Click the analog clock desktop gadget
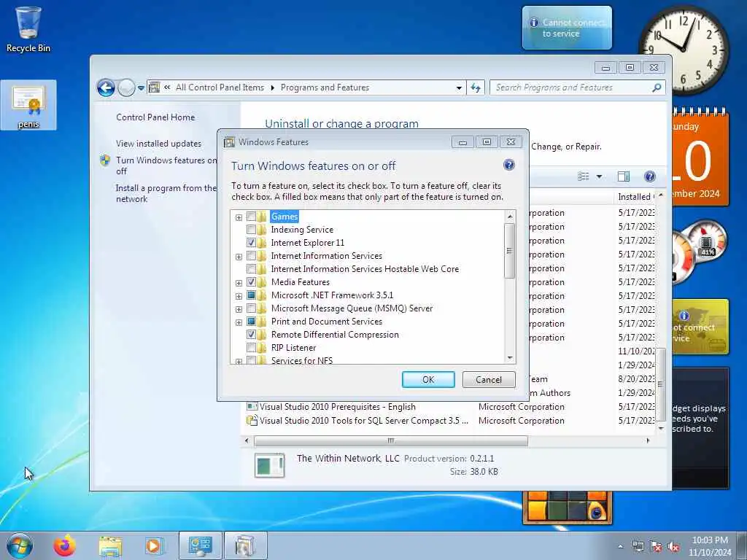Image resolution: width=747 pixels, height=560 pixels. point(683,50)
